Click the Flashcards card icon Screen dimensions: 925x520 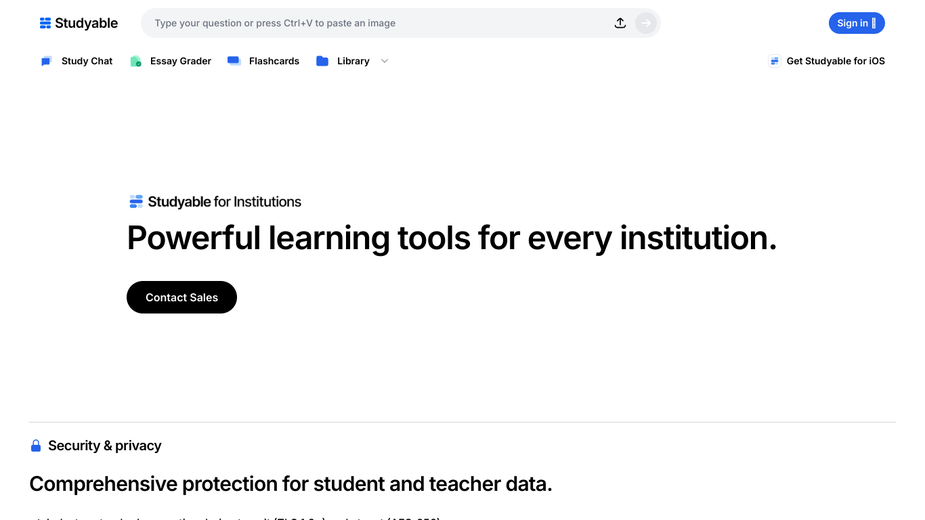(x=234, y=61)
